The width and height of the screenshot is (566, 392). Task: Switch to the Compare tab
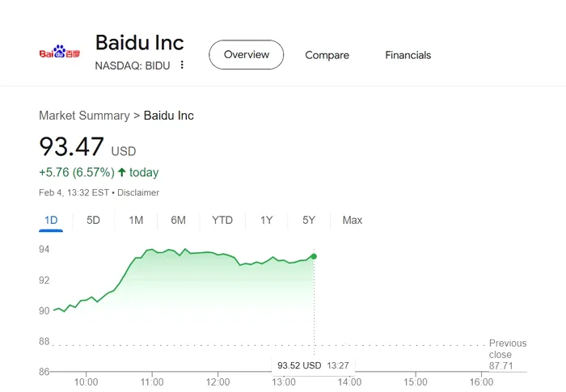327,55
